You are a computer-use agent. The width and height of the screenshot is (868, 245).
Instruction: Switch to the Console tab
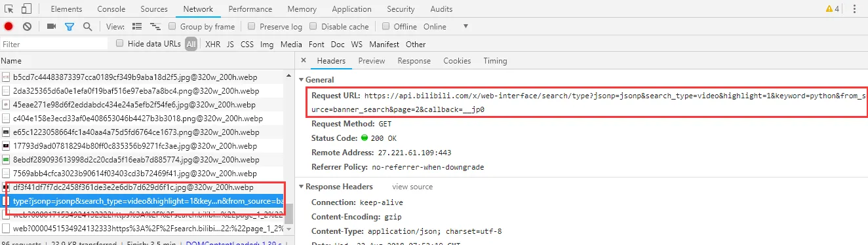coord(111,9)
